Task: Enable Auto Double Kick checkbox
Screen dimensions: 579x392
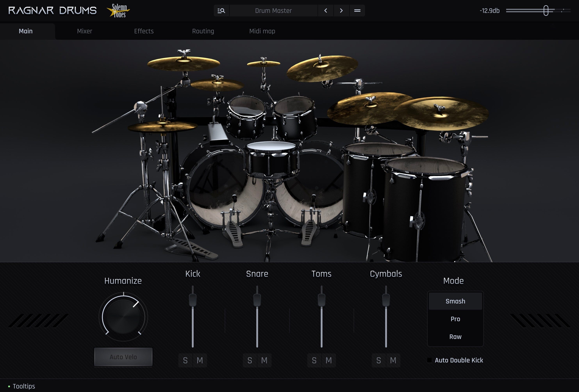Action: (430, 360)
